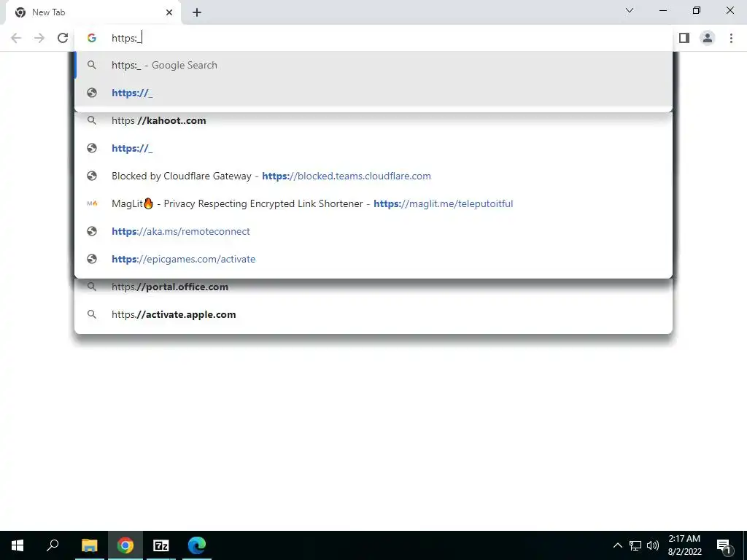Click the globe icon beside Cloudflare Gateway

92,176
